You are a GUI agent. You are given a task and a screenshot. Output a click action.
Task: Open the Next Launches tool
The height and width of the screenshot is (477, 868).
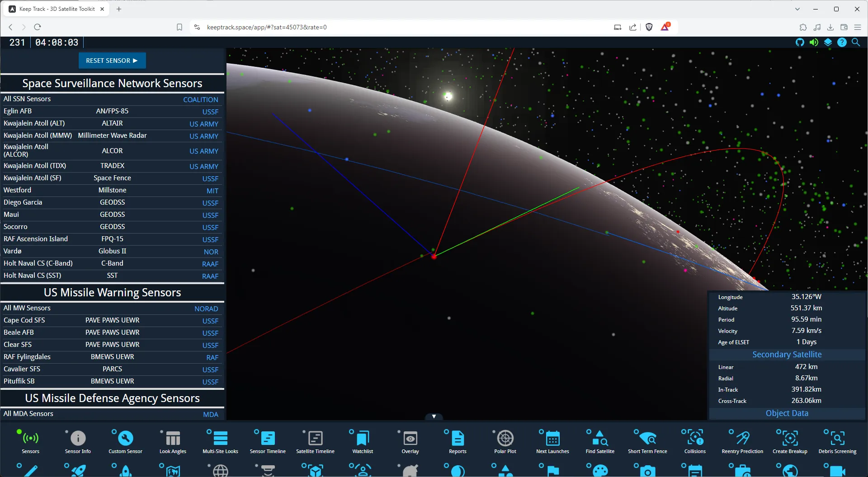point(552,442)
